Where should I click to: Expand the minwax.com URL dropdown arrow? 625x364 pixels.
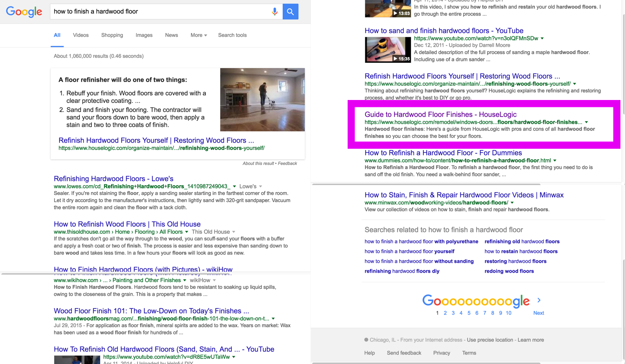[x=512, y=203]
